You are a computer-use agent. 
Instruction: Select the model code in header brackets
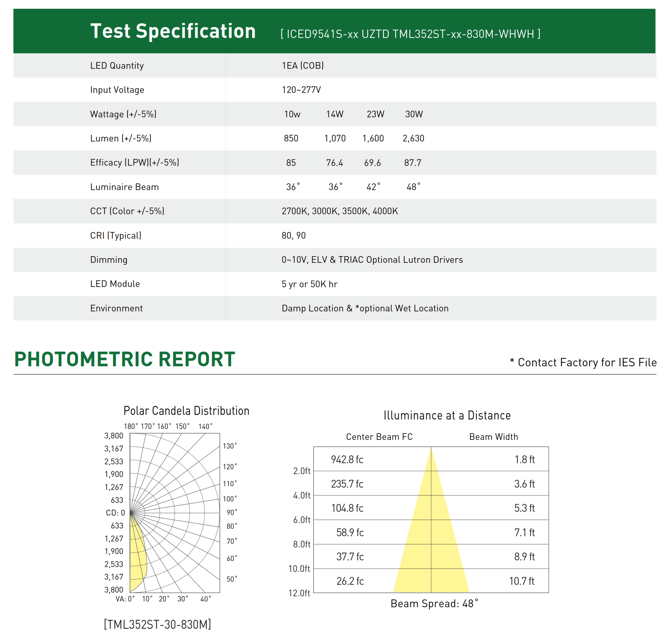(x=410, y=34)
